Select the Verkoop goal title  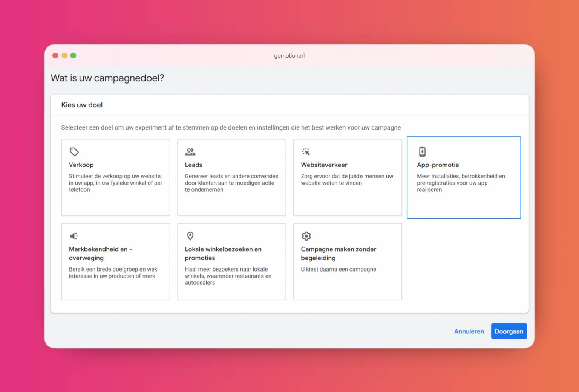coord(81,165)
